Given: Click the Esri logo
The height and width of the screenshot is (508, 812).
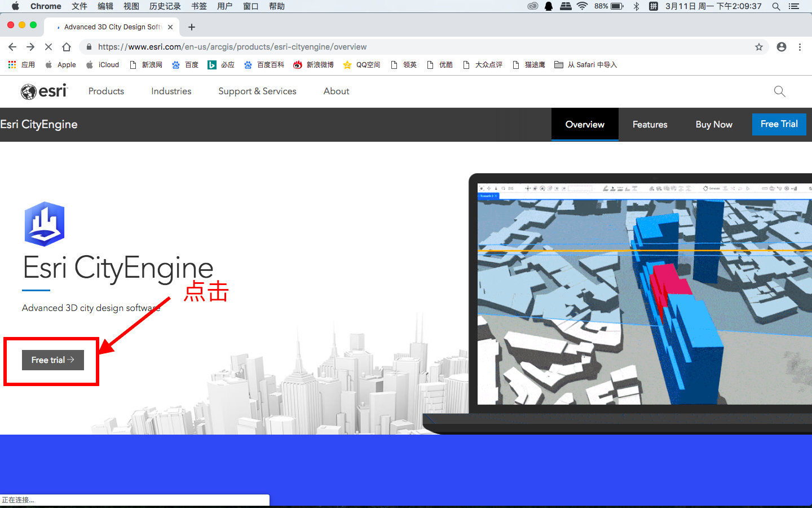Looking at the screenshot, I should (x=44, y=91).
